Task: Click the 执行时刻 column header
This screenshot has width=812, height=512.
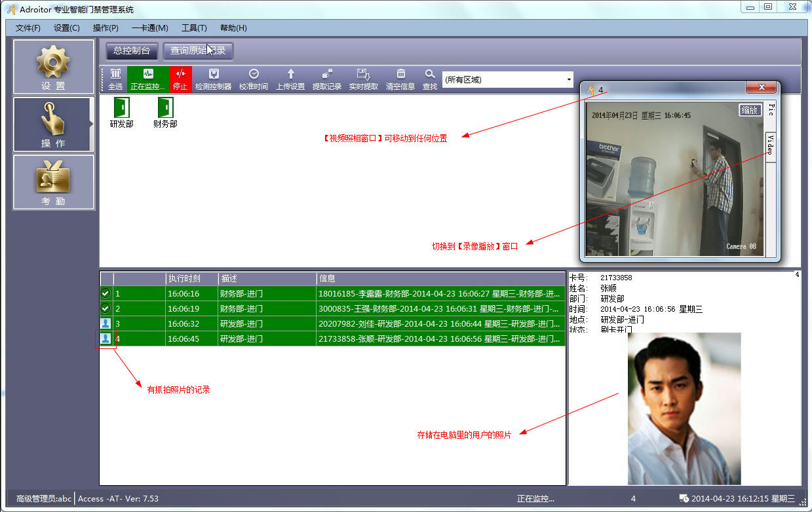Action: click(x=192, y=278)
